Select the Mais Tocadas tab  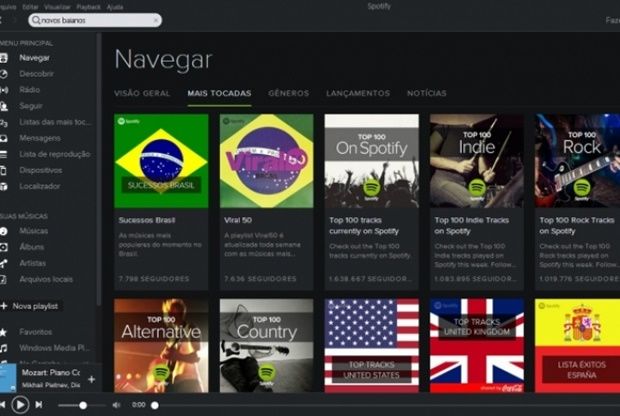pos(219,93)
